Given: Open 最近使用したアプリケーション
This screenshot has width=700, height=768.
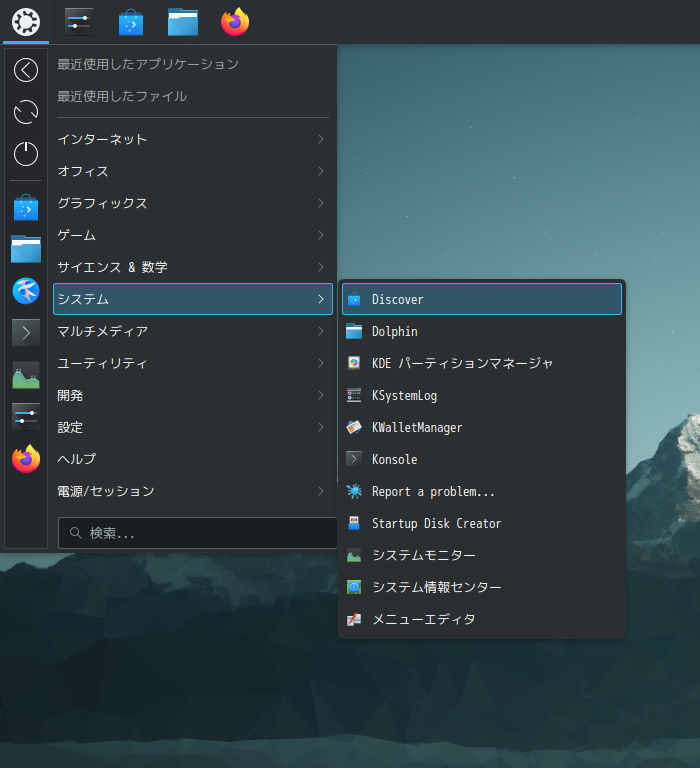Looking at the screenshot, I should tap(148, 64).
